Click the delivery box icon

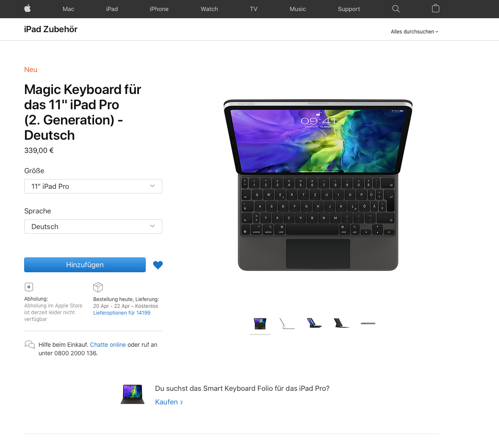click(x=98, y=287)
